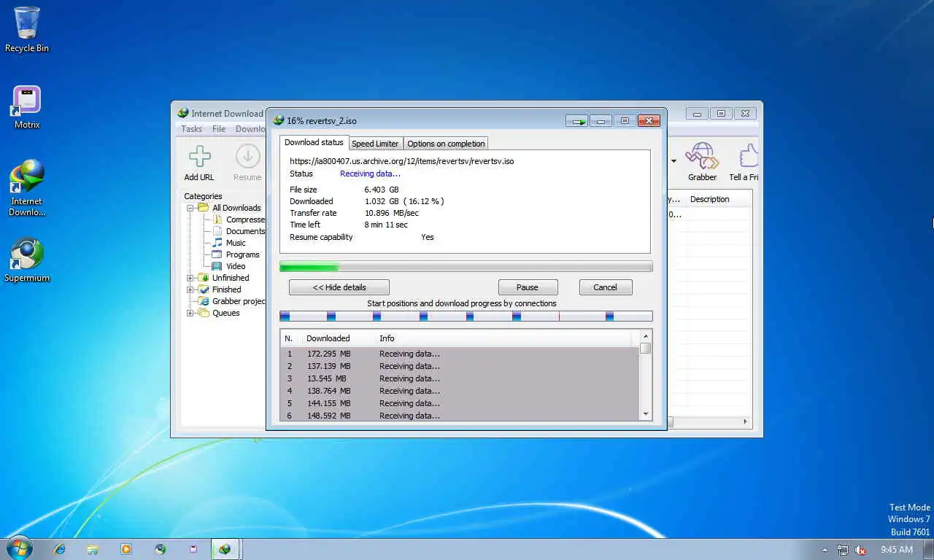Screen dimensions: 934x560
Task: Switch to Download status tab
Action: [314, 142]
